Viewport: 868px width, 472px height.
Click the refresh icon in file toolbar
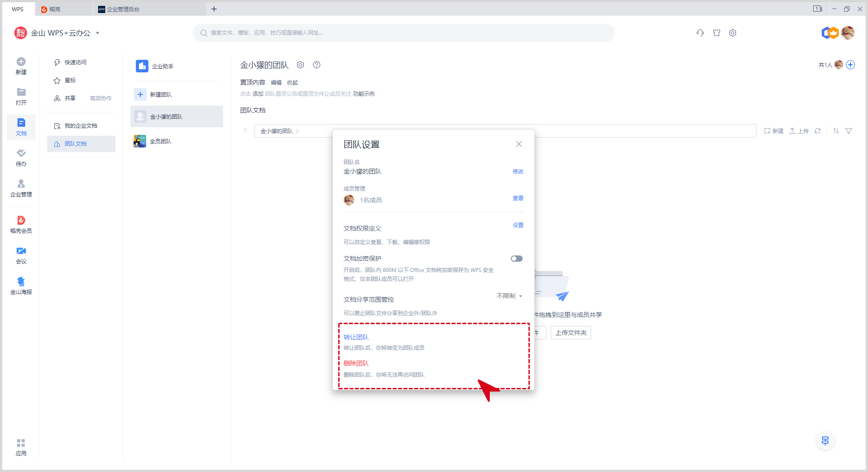click(x=818, y=131)
